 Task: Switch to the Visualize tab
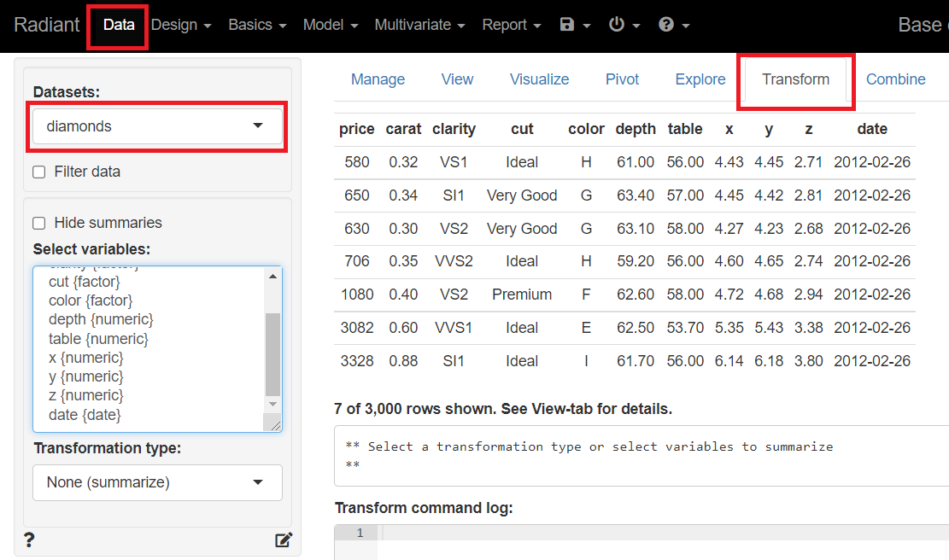point(539,79)
